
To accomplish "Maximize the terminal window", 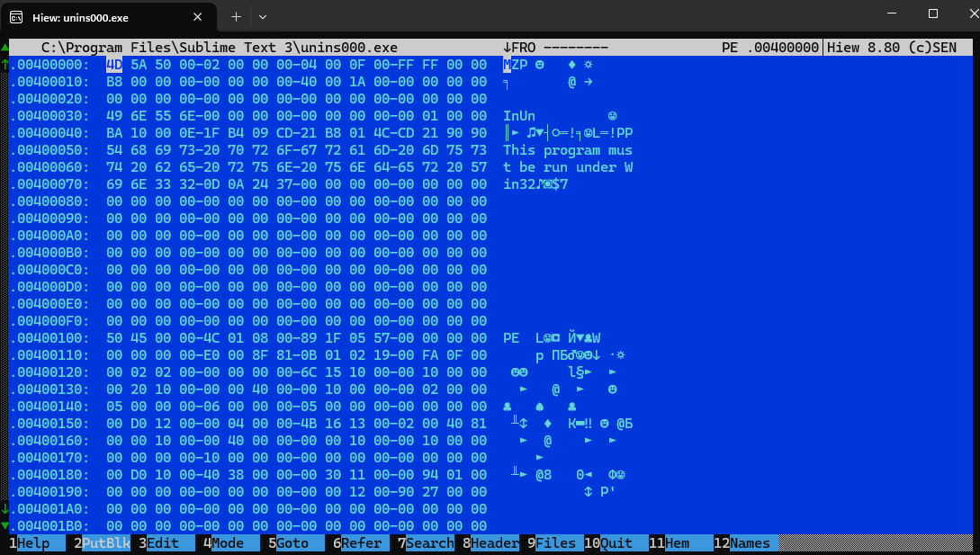I will click(x=933, y=13).
